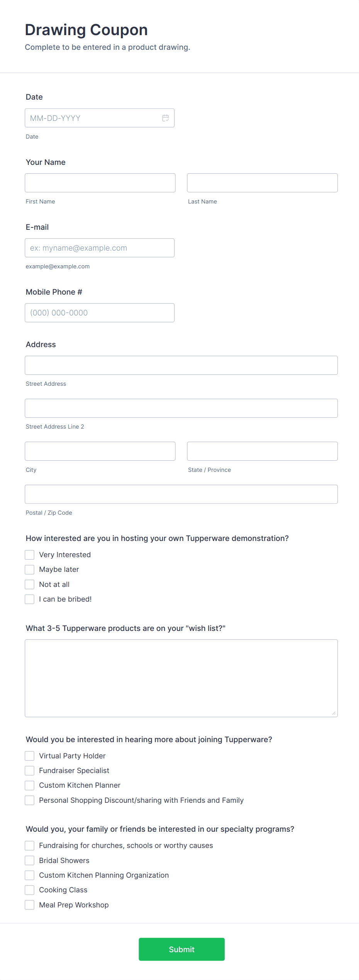The height and width of the screenshot is (980, 359).
Task: Check Custom Kitchen Planning Organization
Action: pyautogui.click(x=29, y=875)
